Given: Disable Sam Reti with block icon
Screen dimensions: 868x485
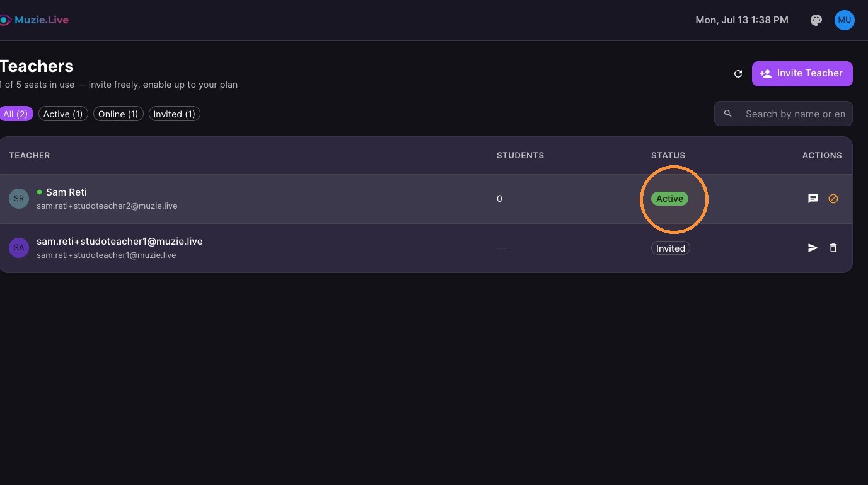Looking at the screenshot, I should (833, 199).
